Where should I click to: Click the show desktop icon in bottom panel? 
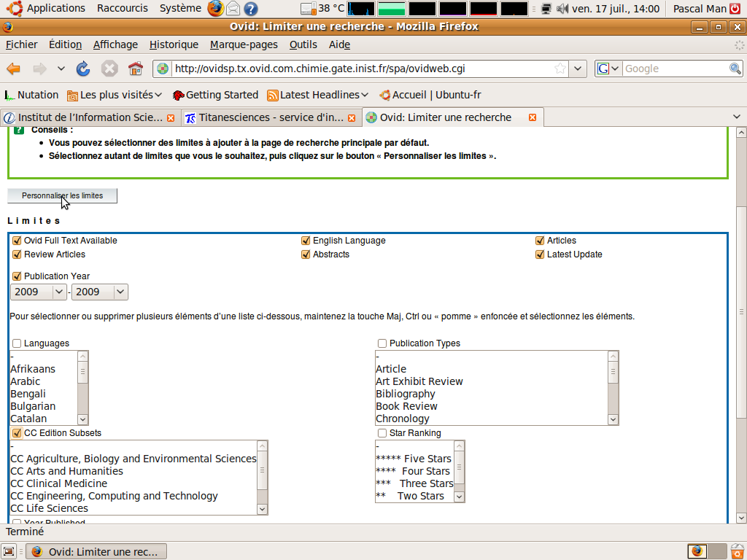pos(9,551)
